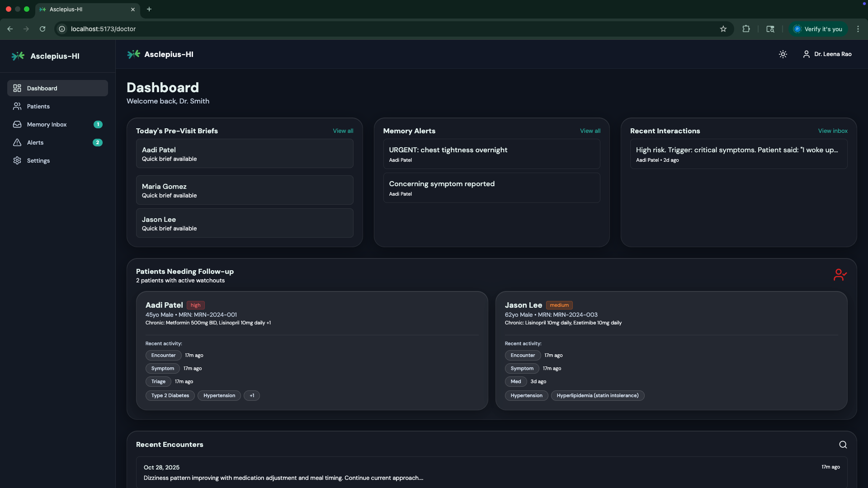Expand the +1 conditions chip for Aadi Patel
The height and width of the screenshot is (488, 868).
[252, 395]
